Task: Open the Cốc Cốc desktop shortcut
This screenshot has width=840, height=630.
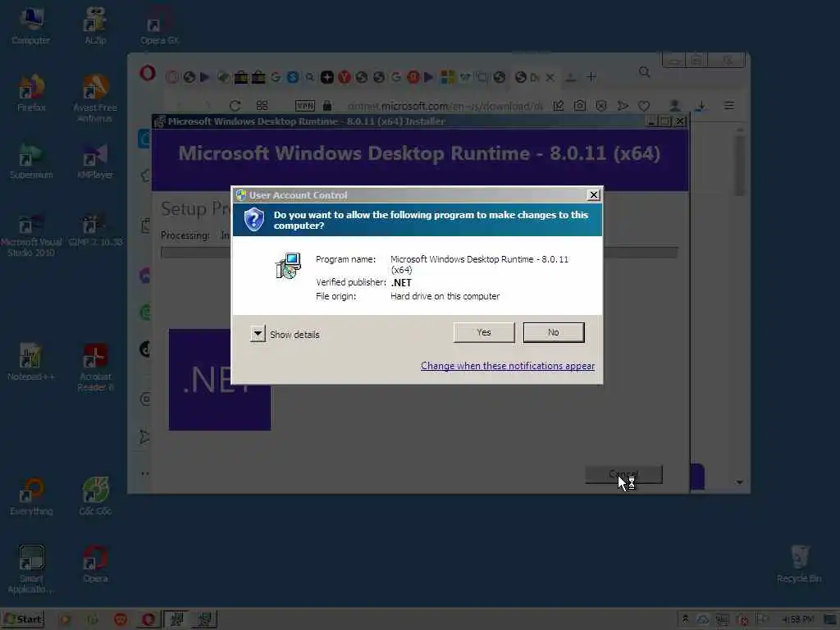Action: (95, 496)
